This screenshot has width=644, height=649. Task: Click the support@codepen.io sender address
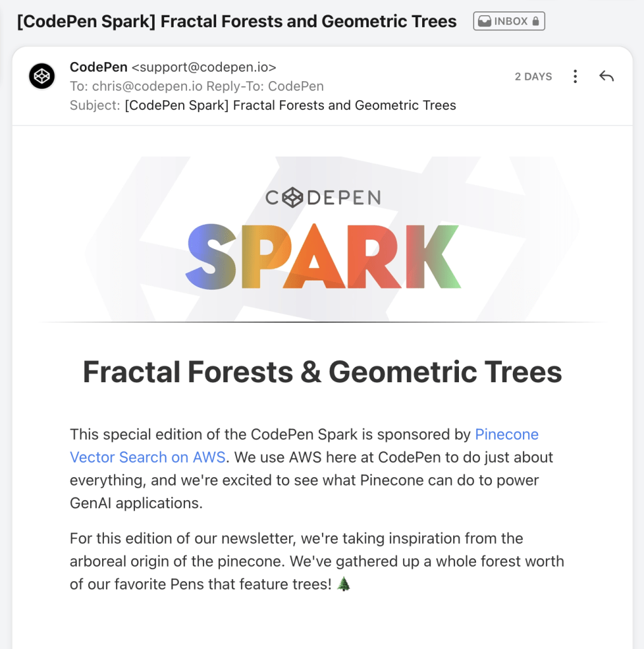tap(203, 67)
